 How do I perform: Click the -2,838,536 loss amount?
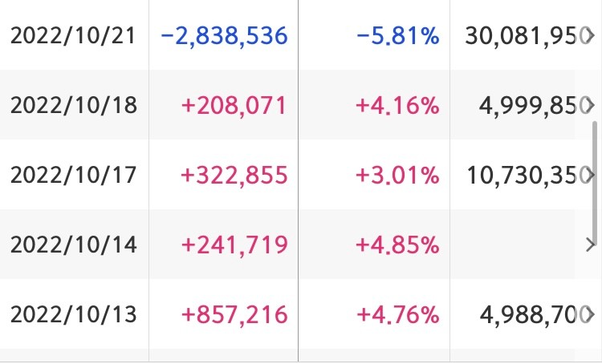(x=224, y=35)
